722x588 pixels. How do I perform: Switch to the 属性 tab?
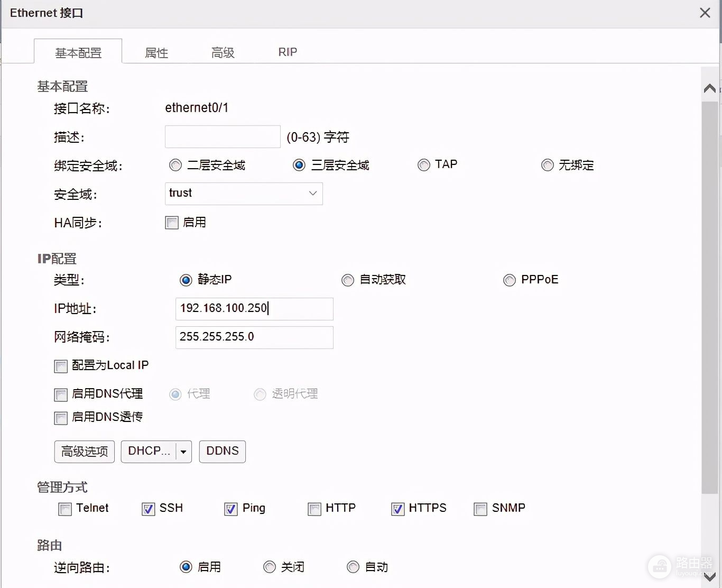[x=156, y=52]
